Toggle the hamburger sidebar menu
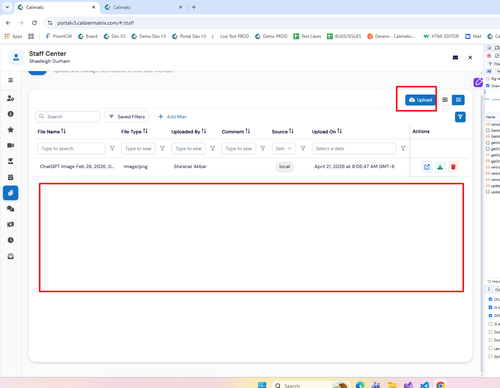This screenshot has width=500, height=388. (11, 80)
